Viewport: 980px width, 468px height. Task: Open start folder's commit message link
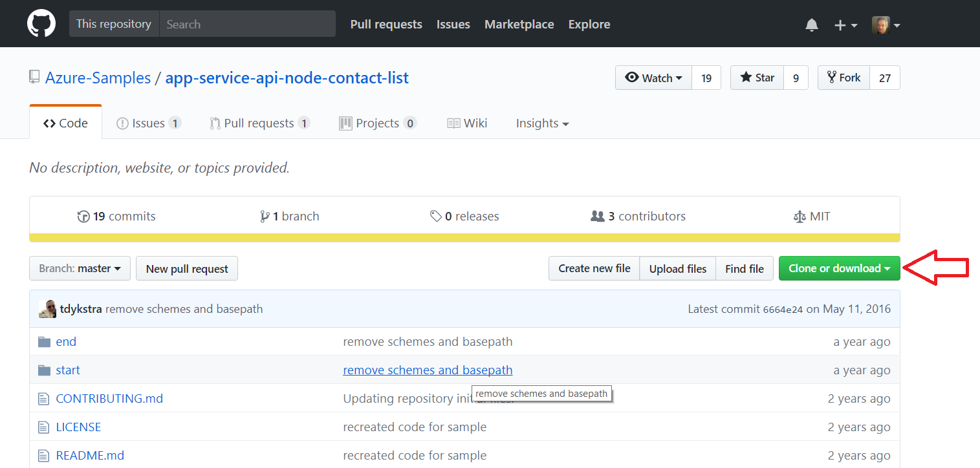pos(428,370)
